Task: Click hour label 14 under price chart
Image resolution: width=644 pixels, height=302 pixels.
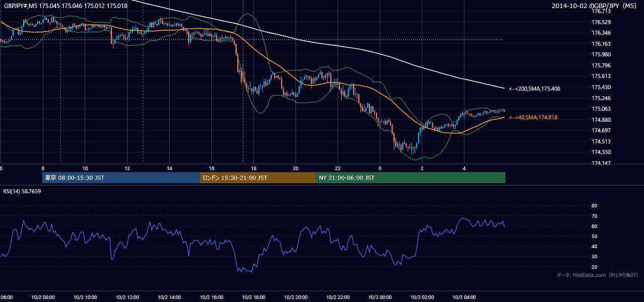Action: point(169,168)
